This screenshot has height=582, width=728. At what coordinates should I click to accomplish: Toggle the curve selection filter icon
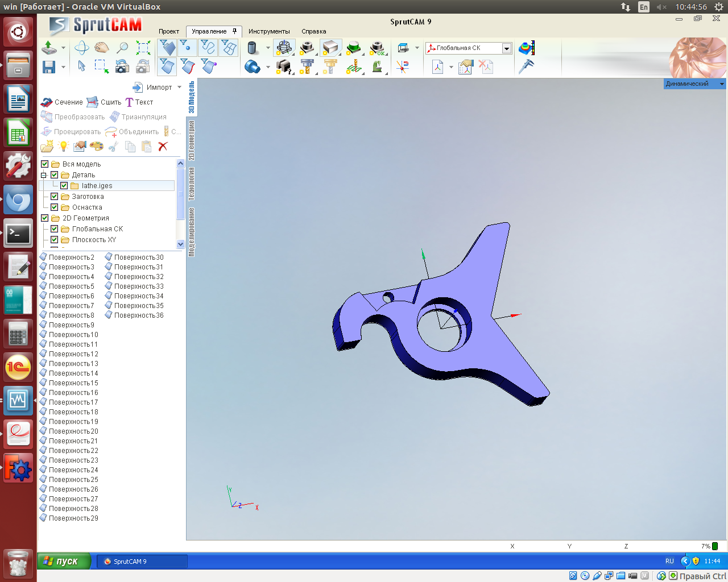pyautogui.click(x=208, y=48)
